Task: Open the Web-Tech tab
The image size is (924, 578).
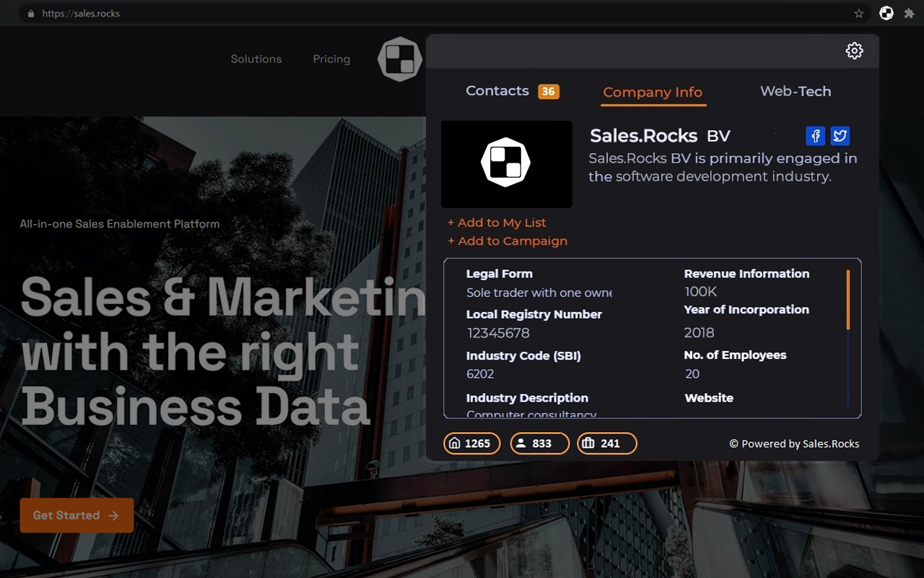Action: 796,91
